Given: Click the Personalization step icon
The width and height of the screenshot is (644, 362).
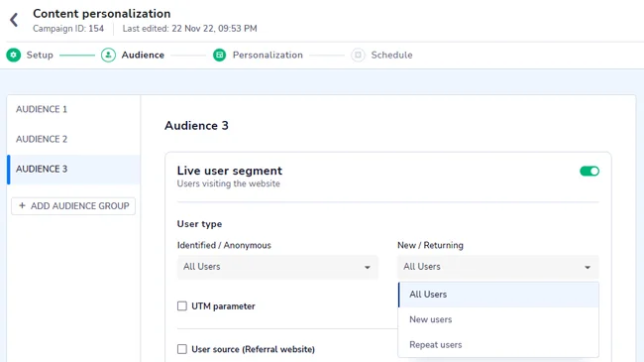Looking at the screenshot, I should pyautogui.click(x=220, y=55).
